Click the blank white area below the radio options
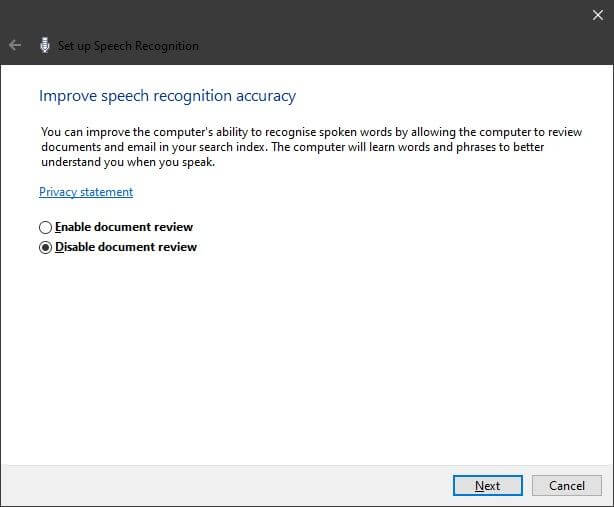 [x=300, y=360]
